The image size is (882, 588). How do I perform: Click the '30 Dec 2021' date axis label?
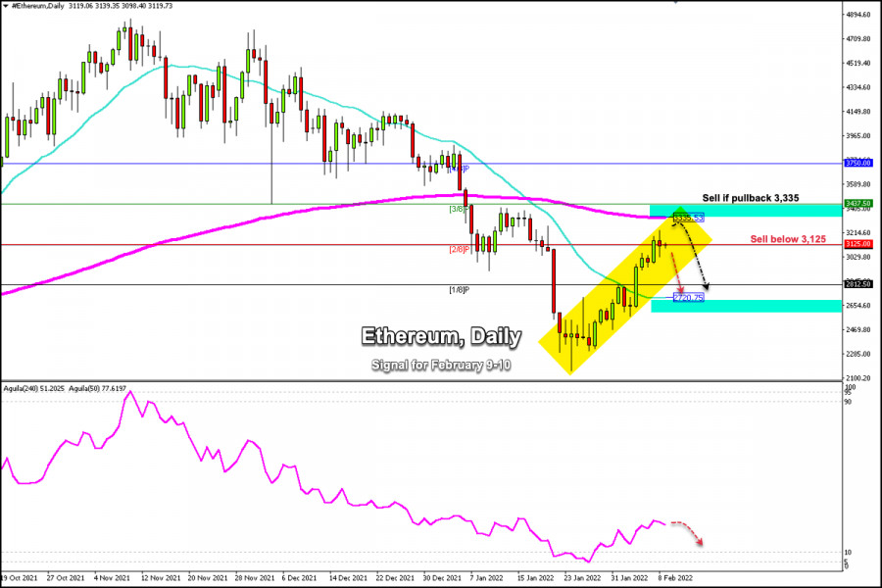coord(443,578)
